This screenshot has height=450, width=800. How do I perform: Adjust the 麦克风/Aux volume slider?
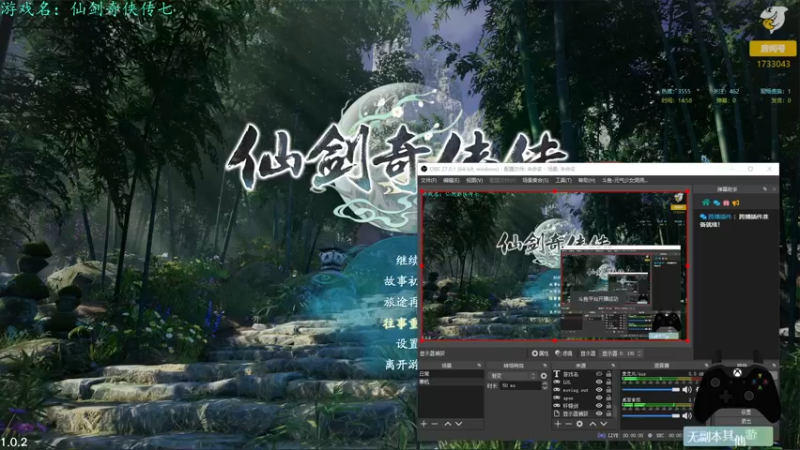(651, 390)
